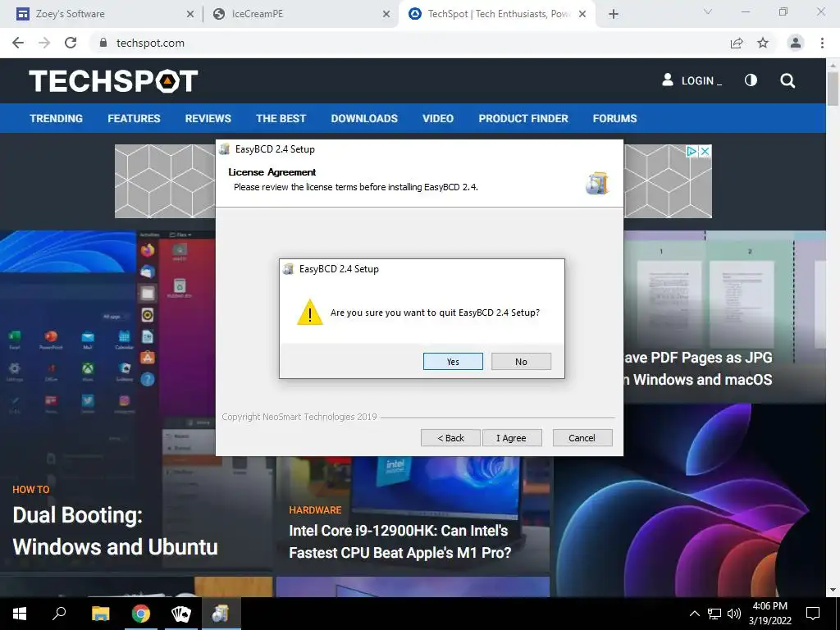The height and width of the screenshot is (630, 840).
Task: Click the AdChoices triangle icon on the banner
Action: tap(692, 152)
